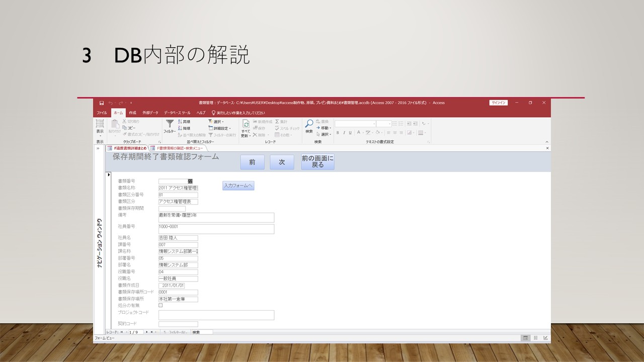Screen dimensions: 644x362
Task: Expand the navigation pane with » button
Action: (98, 148)
